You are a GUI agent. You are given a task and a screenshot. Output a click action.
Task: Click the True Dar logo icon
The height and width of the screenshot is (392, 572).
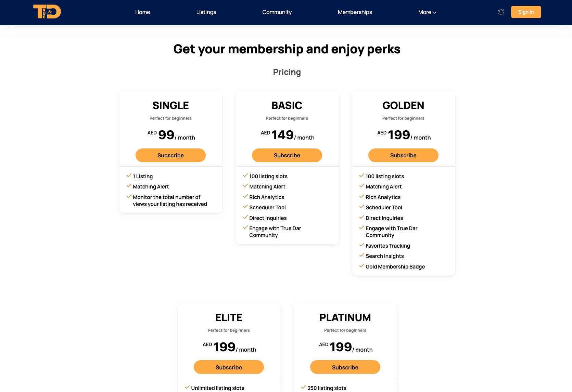(x=47, y=12)
